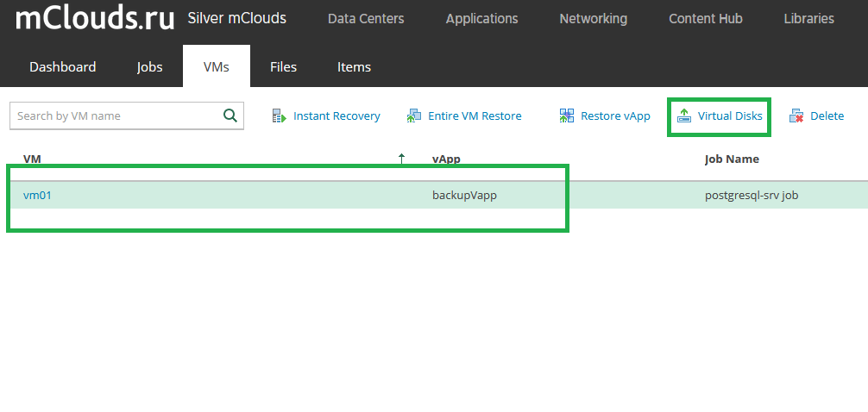Viewport: 868px width, 412px height.
Task: Open the Applications menu
Action: [481, 19]
